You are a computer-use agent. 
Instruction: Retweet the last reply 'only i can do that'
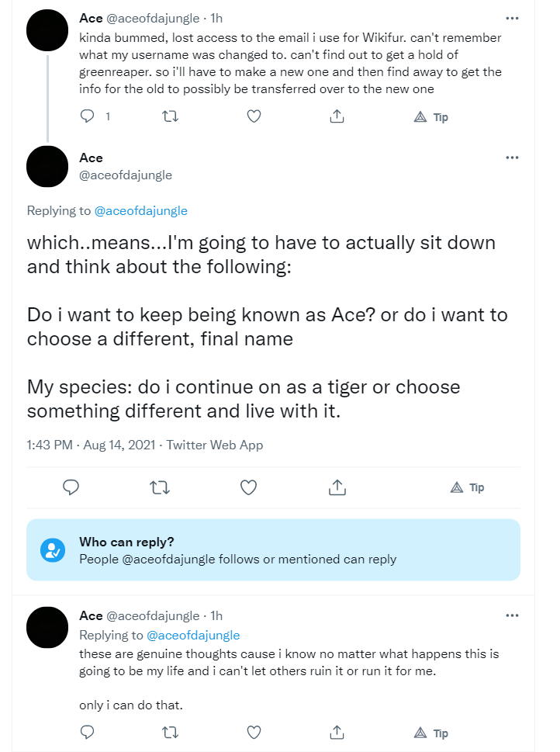(170, 733)
